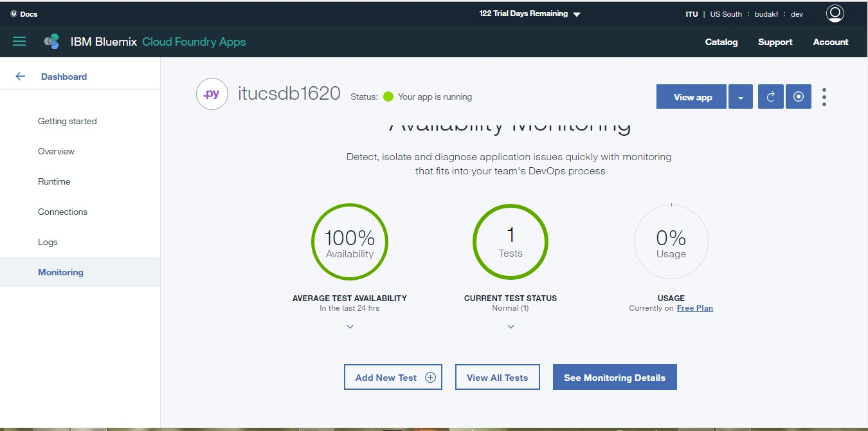Click the IBM Bluemix logo icon

pos(51,42)
